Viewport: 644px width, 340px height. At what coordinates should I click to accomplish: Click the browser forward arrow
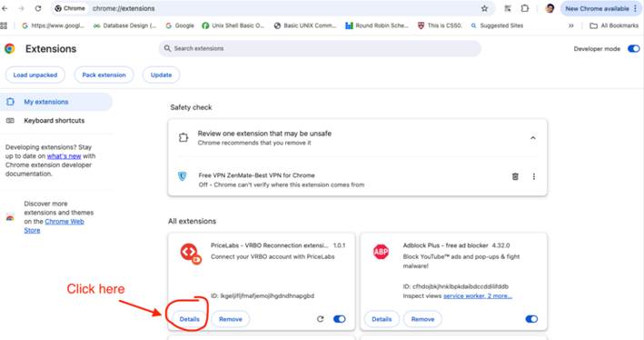[x=22, y=8]
